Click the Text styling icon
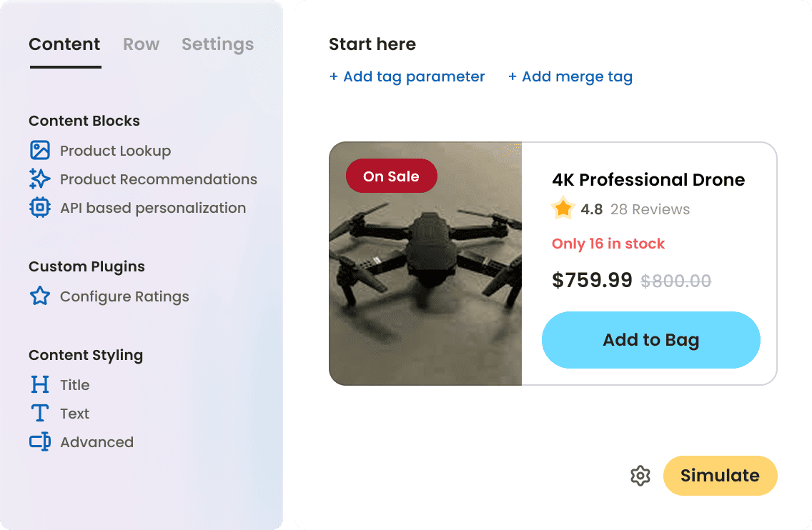The width and height of the screenshot is (812, 530). (40, 414)
